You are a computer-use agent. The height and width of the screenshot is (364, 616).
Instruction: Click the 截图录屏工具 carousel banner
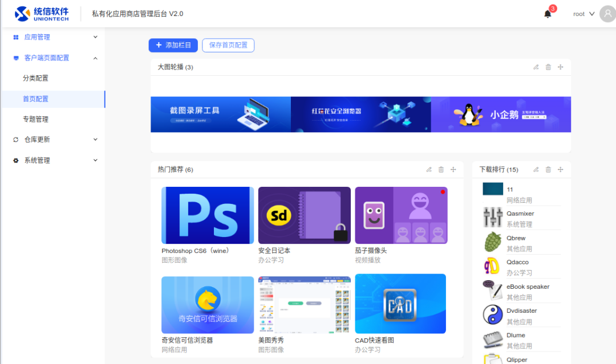221,114
